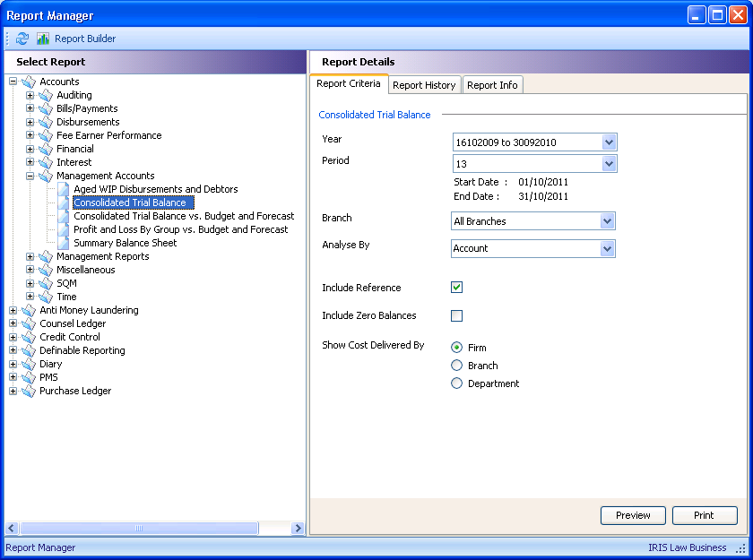Enable the Include Zero Balances checkbox
The width and height of the screenshot is (753, 560).
(x=456, y=315)
